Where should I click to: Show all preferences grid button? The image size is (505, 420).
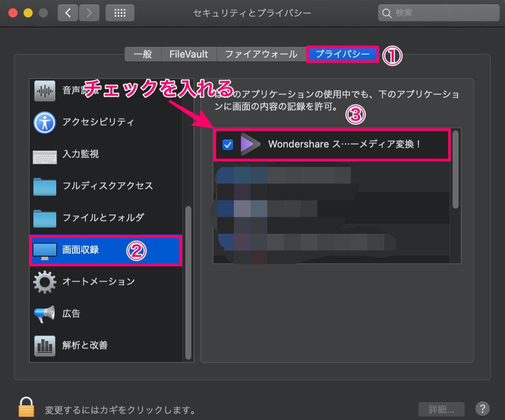click(120, 13)
